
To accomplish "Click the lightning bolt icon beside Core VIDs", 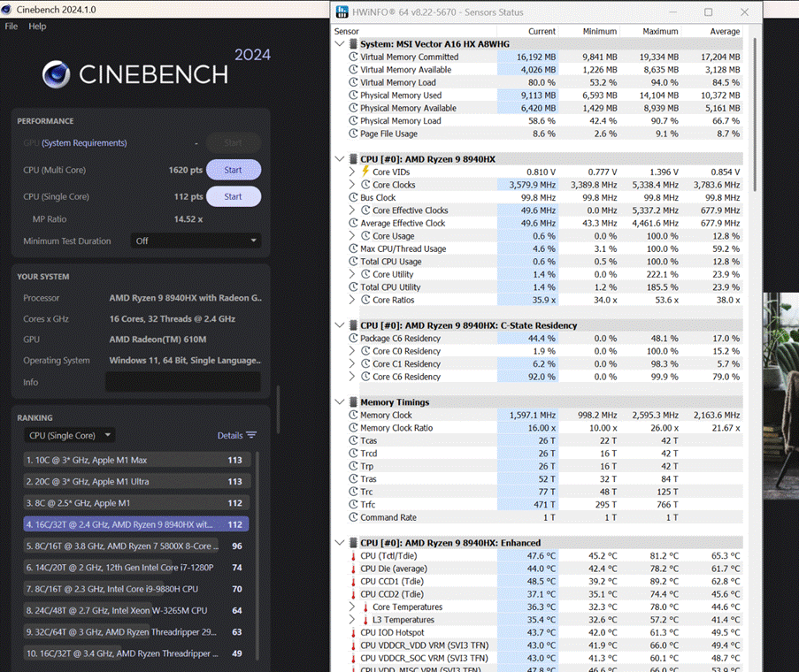I will point(365,172).
